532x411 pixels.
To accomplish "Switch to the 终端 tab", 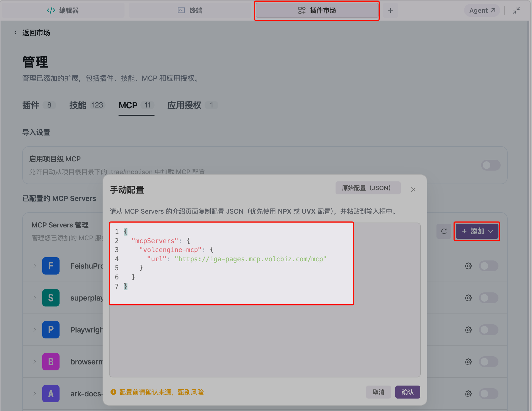I will pos(190,11).
